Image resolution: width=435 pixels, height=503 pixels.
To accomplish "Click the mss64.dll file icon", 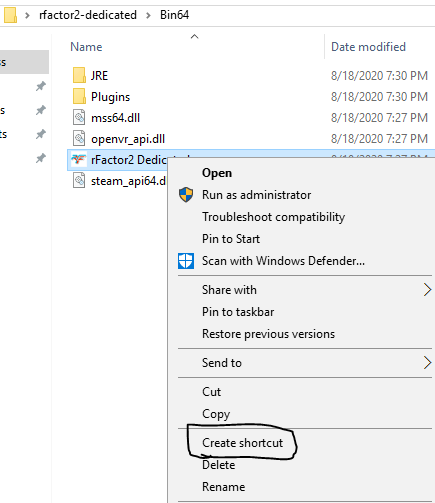I will 79,118.
